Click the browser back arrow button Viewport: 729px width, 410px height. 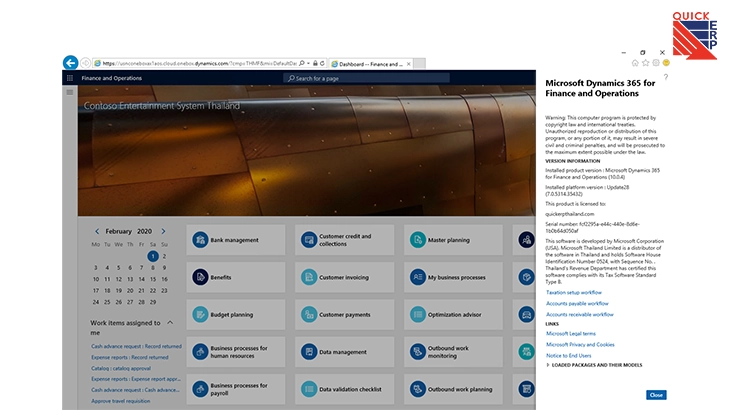click(70, 62)
